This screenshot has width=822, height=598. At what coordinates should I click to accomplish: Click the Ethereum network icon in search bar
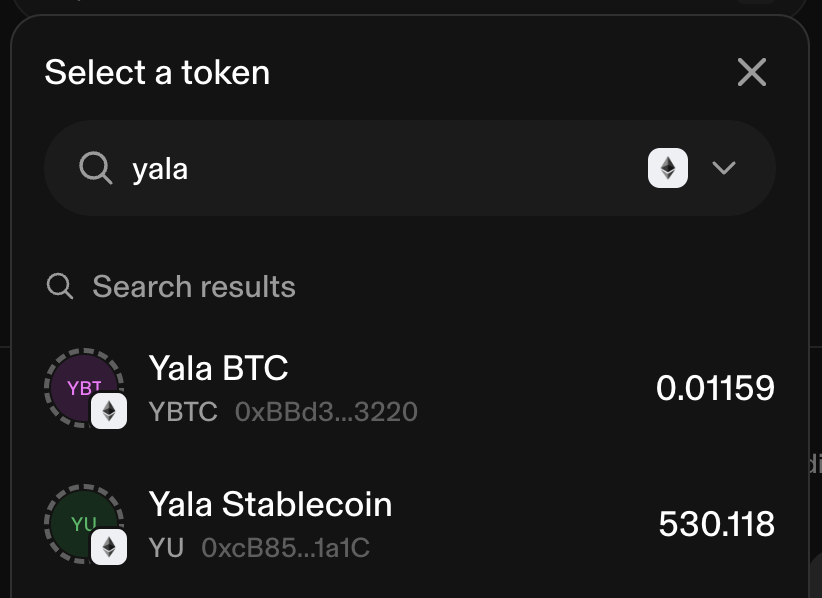[668, 168]
